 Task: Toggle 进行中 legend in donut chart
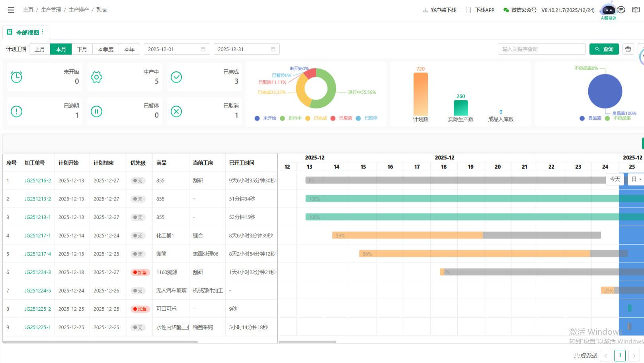291,118
